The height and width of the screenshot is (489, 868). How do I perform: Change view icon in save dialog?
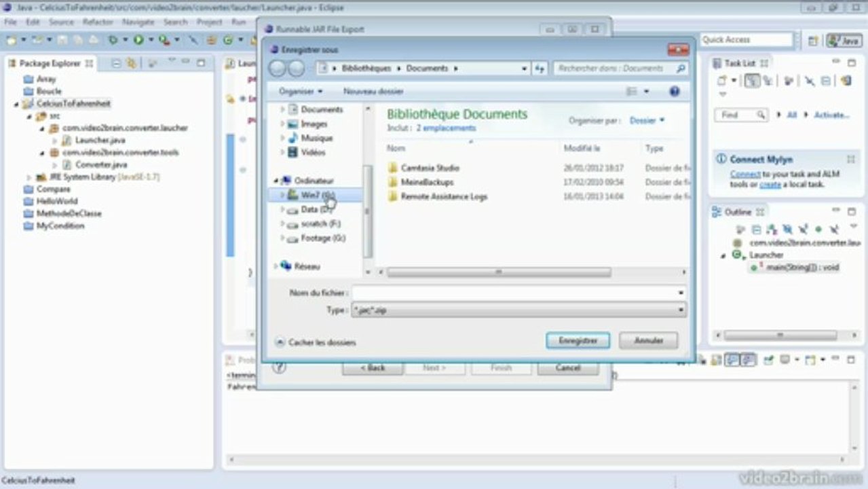coord(632,91)
